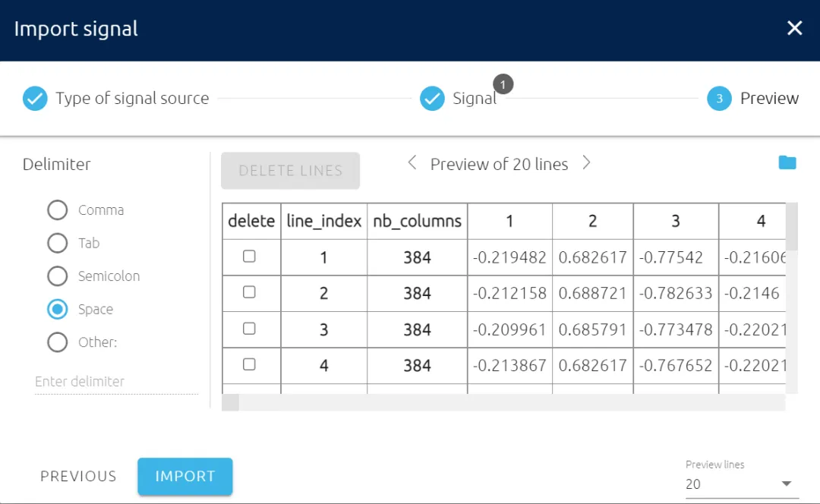820x504 pixels.
Task: Click the Type of signal source checkmark
Action: [x=35, y=99]
